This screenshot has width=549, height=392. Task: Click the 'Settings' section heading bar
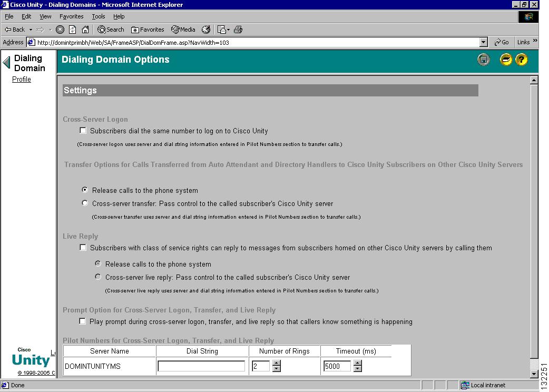tap(270, 90)
